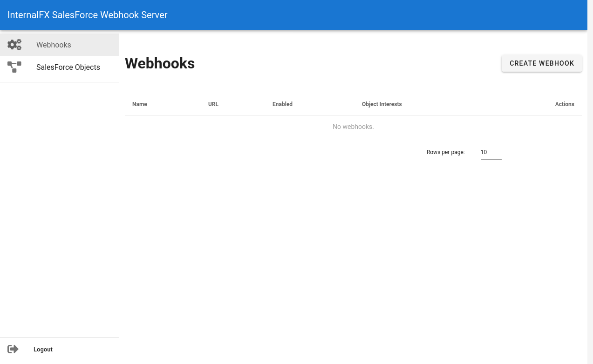This screenshot has height=364, width=593.
Task: Click the 'No webhooks.' empty table message
Action: [353, 127]
